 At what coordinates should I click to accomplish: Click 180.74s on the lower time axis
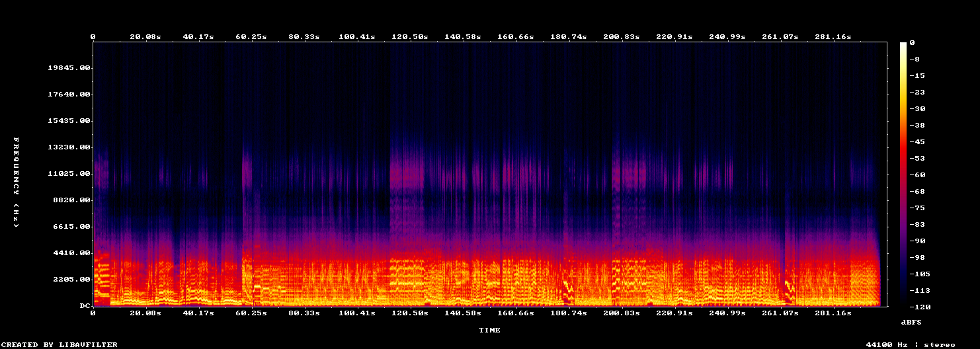click(x=569, y=313)
